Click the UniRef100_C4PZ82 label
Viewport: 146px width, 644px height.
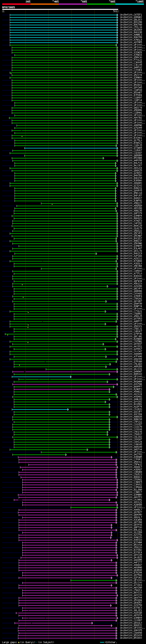[x=131, y=223]
